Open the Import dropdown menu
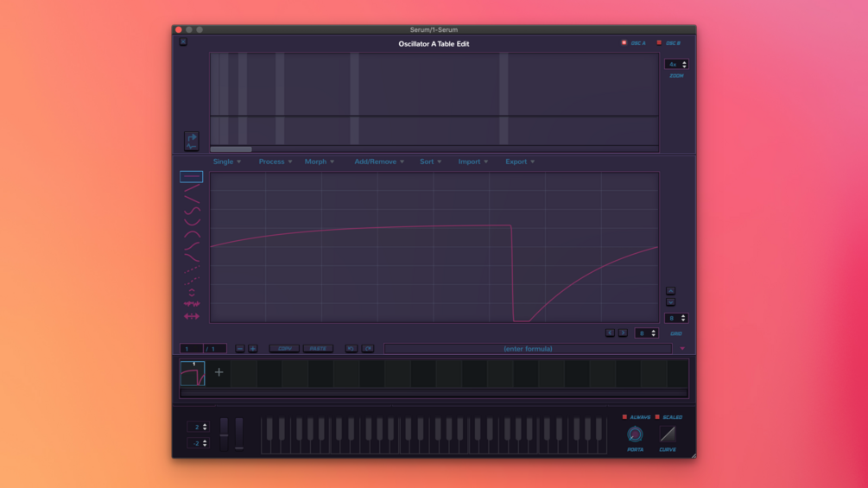 (472, 162)
